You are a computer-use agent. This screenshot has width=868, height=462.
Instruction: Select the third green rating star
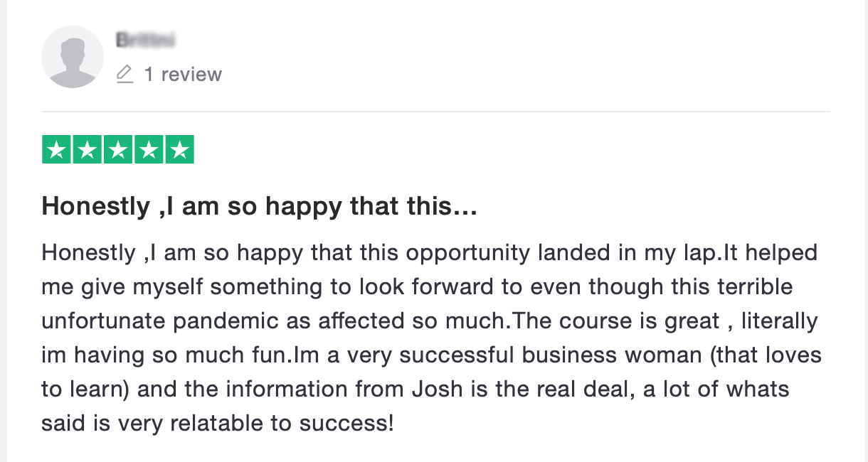click(x=118, y=149)
